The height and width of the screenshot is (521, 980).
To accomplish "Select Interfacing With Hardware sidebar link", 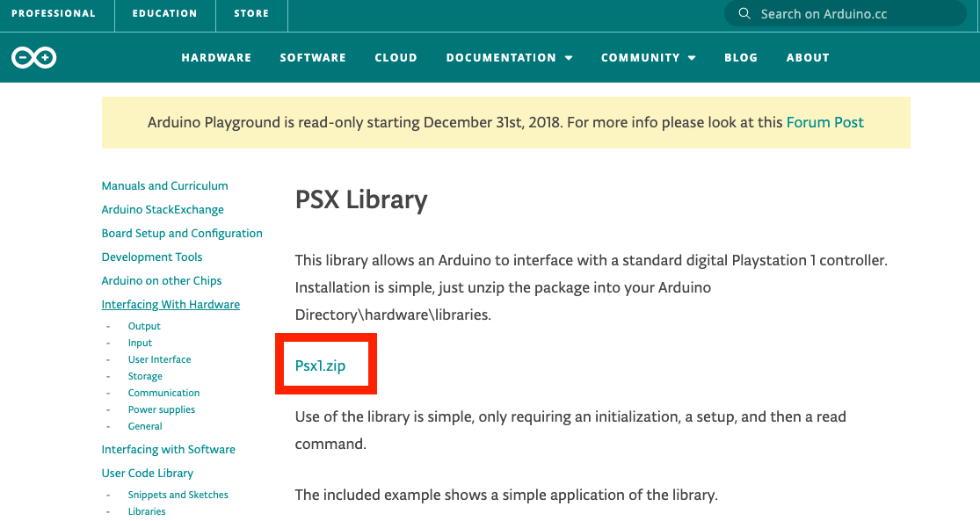I will [171, 304].
